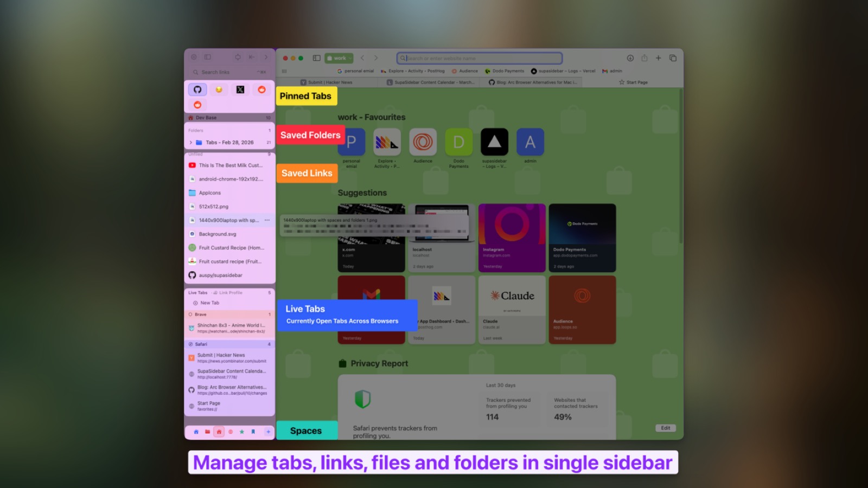The height and width of the screenshot is (488, 868).
Task: Open the Fruit Custard Recipe (Hom... link
Action: (229, 248)
